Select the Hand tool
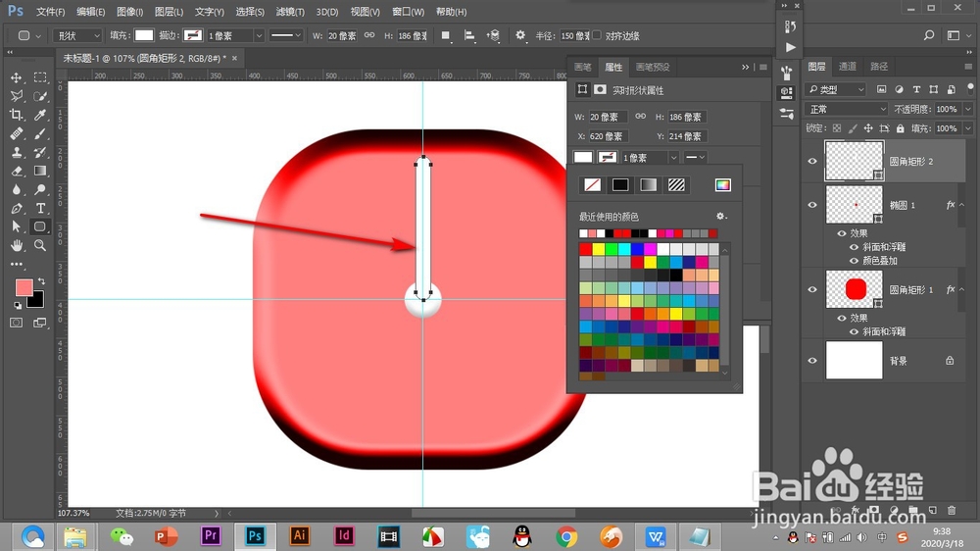Viewport: 980px width, 551px height. point(17,246)
